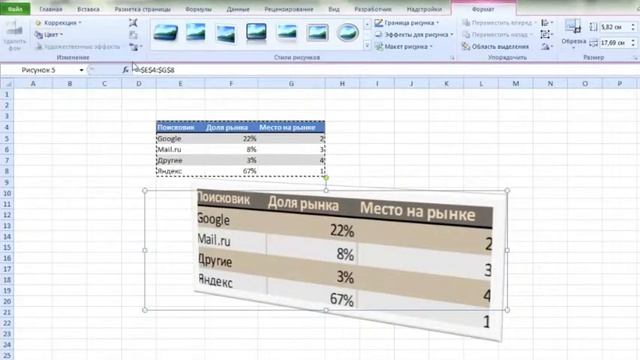
Task: Click the Name Box showing Рисунок 5
Action: click(x=39, y=70)
